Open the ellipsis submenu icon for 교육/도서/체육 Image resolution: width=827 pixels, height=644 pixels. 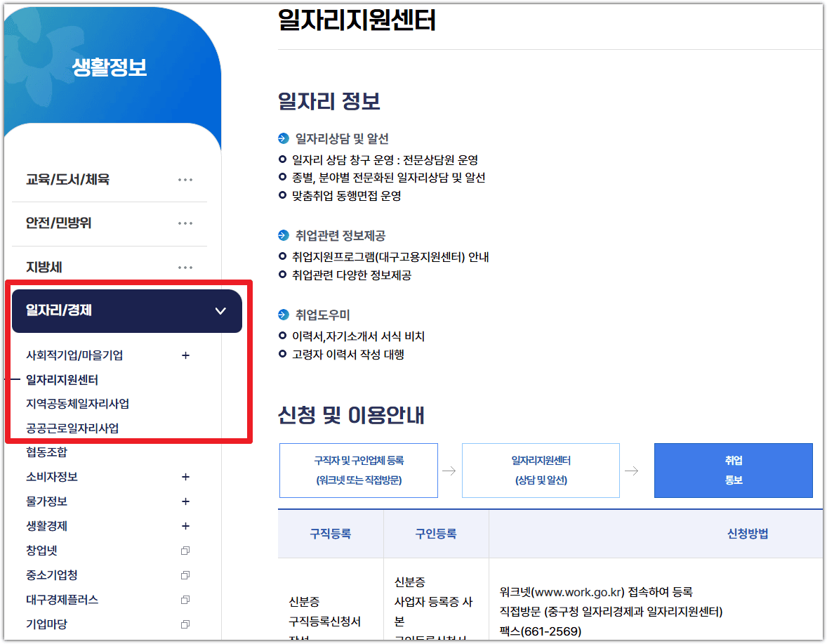185,179
